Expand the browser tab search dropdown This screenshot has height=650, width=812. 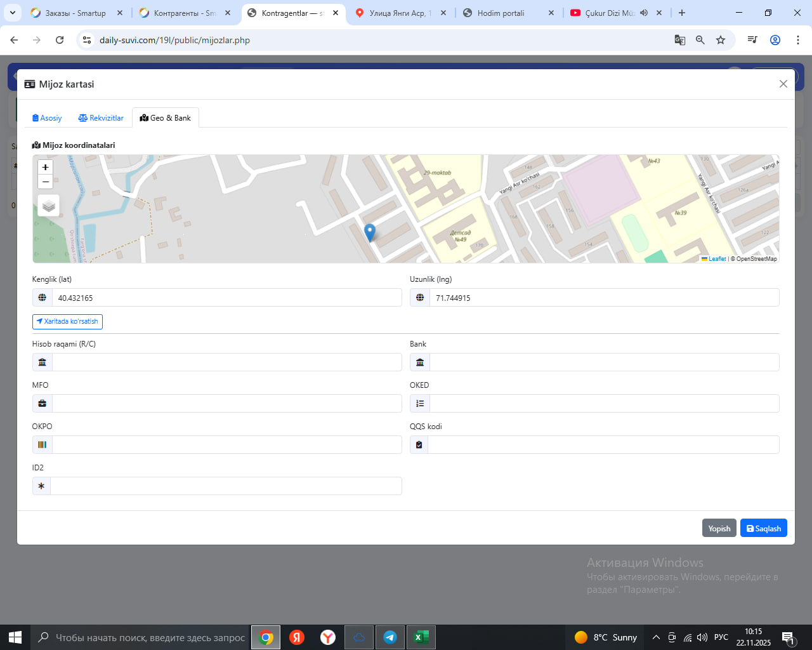point(13,13)
